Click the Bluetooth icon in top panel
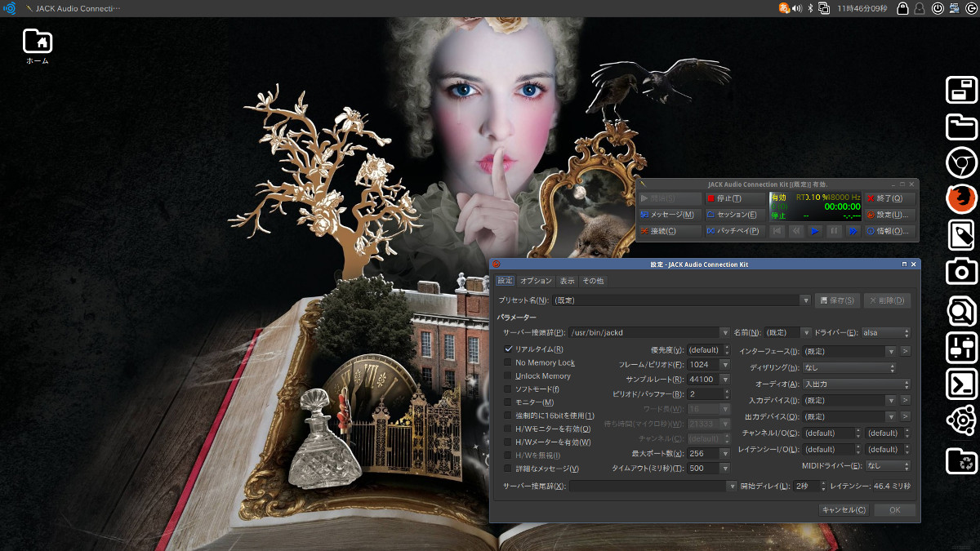 click(x=810, y=8)
